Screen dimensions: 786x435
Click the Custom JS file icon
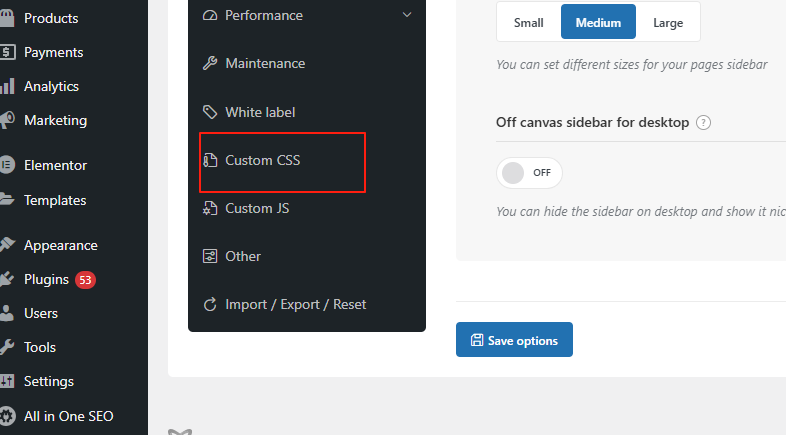210,208
